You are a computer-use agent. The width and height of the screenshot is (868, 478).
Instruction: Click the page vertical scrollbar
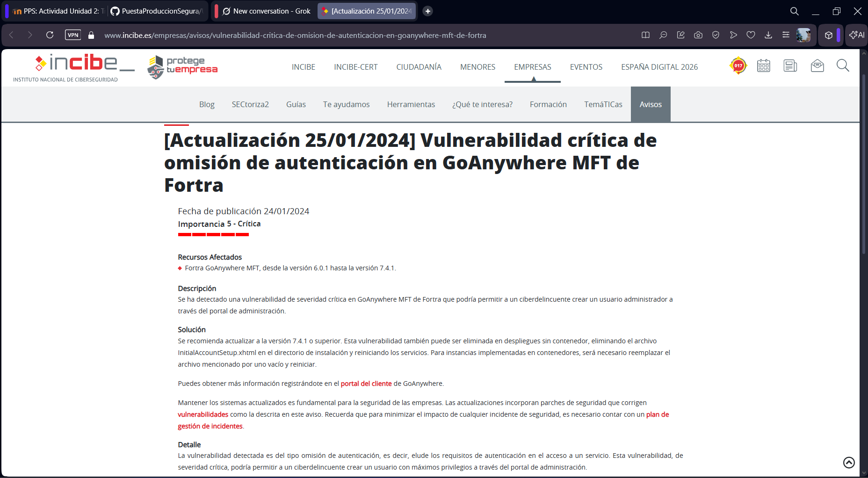point(864,164)
